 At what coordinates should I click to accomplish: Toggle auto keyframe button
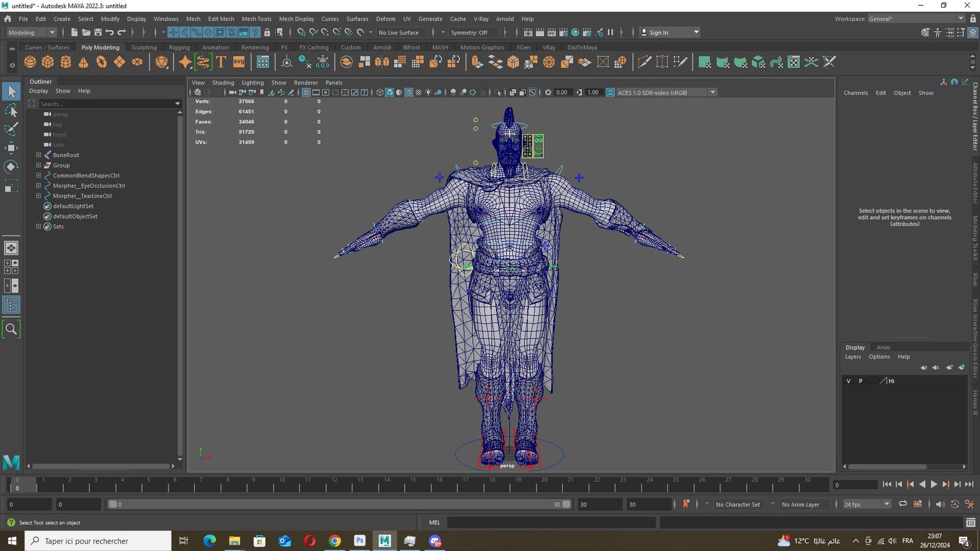click(x=955, y=504)
